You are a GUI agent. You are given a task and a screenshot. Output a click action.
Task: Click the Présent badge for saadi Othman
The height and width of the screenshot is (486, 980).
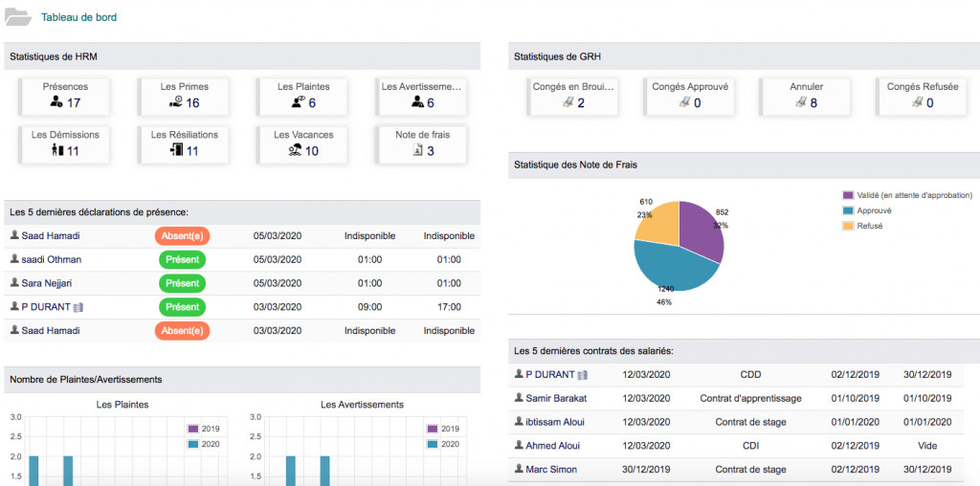tap(182, 259)
